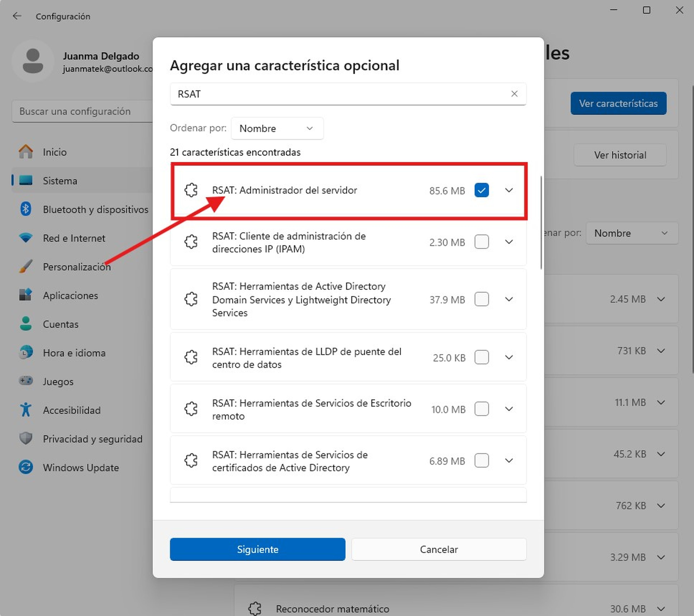Click Buscar una configuración search box

coord(82,111)
